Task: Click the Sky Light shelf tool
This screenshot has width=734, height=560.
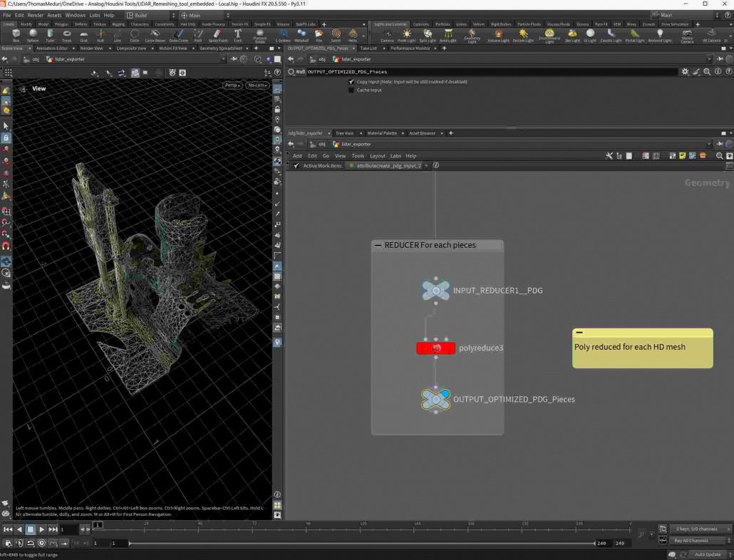Action: [x=572, y=34]
